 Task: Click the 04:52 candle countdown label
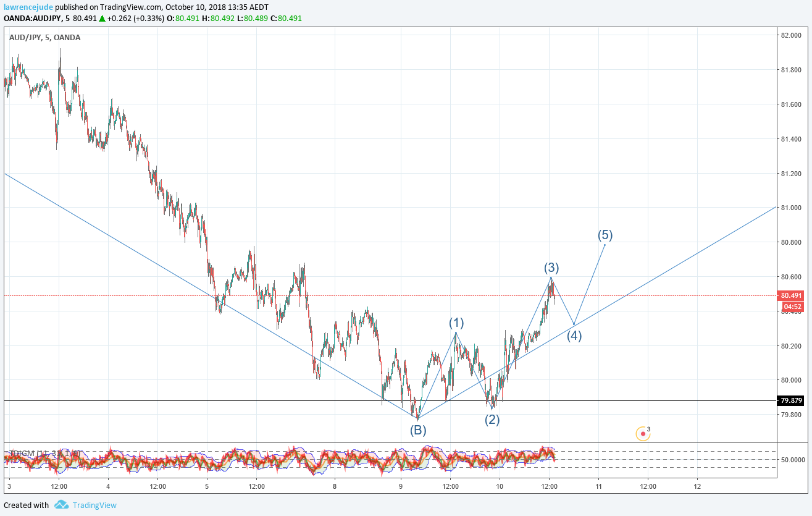[792, 307]
